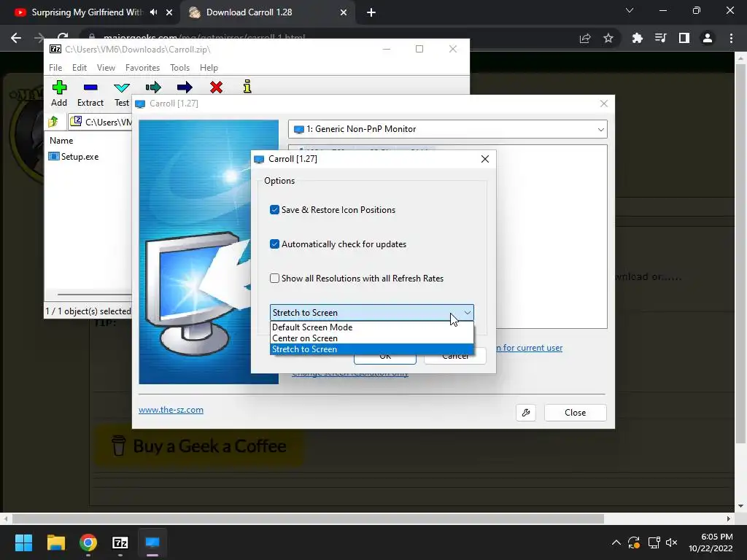This screenshot has width=747, height=560.
Task: Open File menu in 7-Zip
Action: pyautogui.click(x=55, y=68)
